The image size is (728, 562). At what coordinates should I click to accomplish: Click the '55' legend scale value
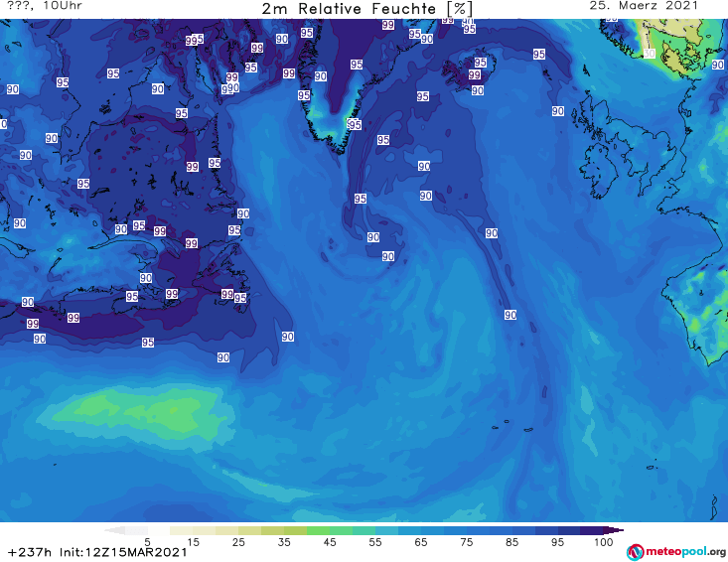pyautogui.click(x=375, y=542)
